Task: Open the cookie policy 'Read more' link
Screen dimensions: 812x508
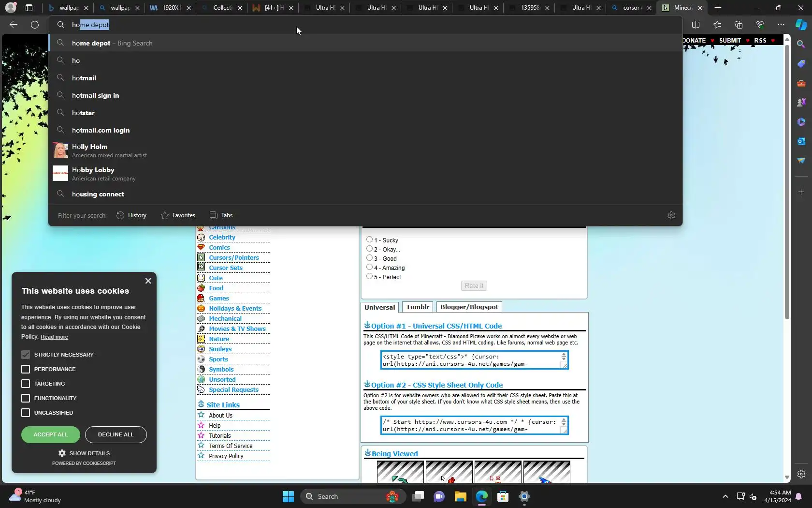Action: click(x=54, y=337)
